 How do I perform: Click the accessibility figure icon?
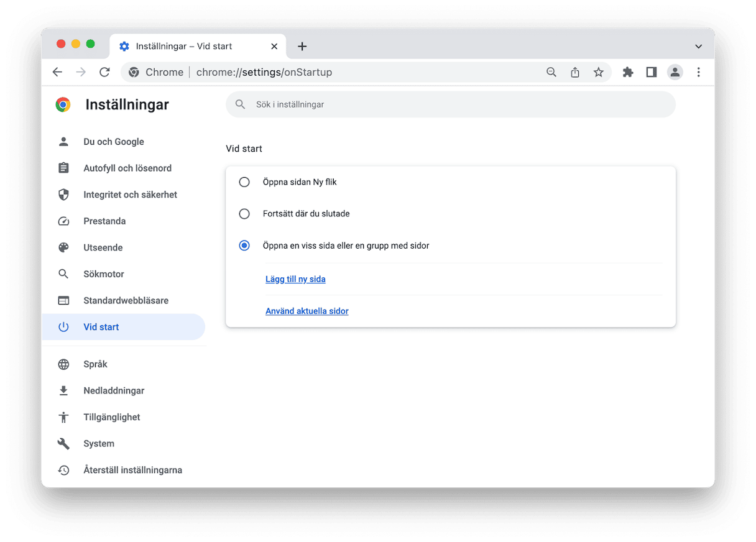tap(63, 417)
